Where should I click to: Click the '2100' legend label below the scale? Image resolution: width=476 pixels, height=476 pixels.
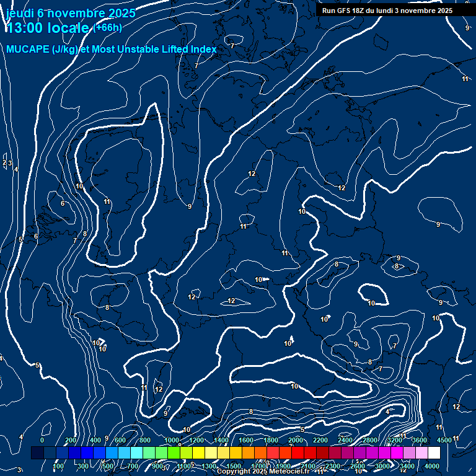[x=308, y=466]
